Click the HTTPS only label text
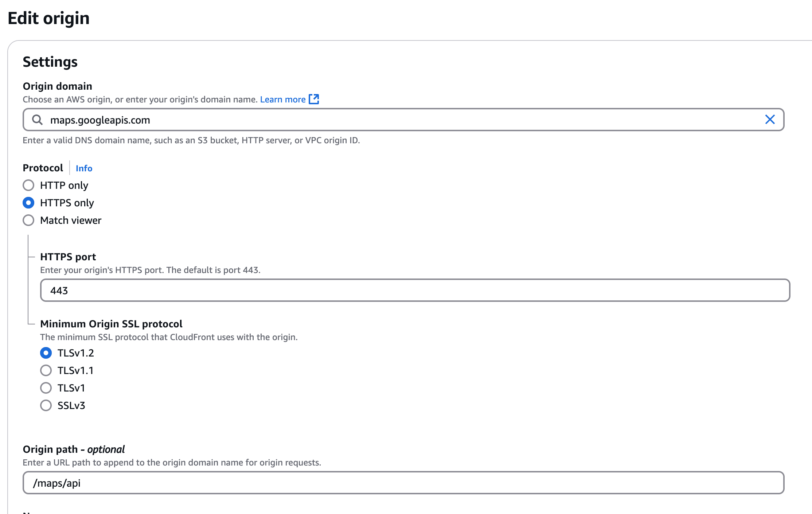 click(x=67, y=203)
